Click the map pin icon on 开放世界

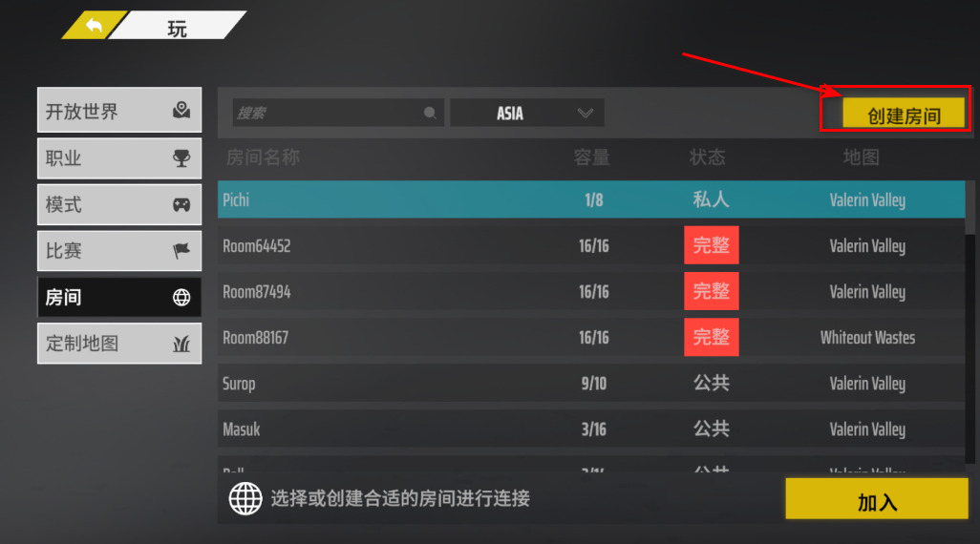pyautogui.click(x=181, y=110)
